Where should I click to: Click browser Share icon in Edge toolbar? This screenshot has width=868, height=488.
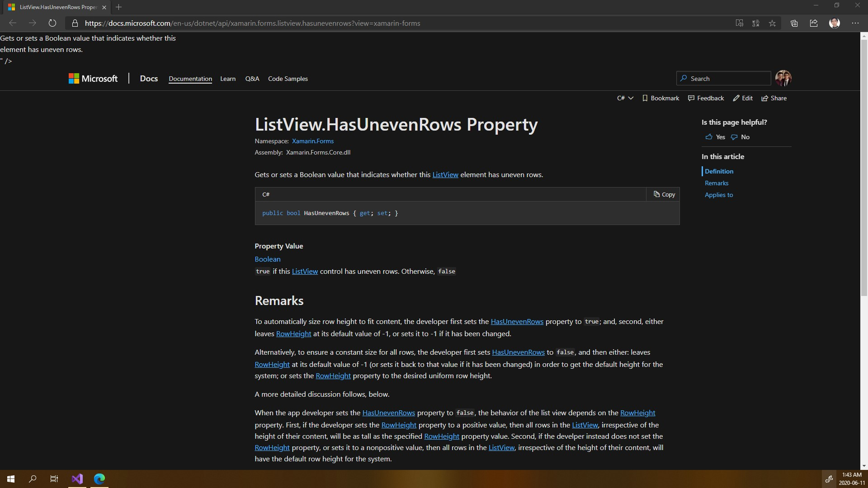pyautogui.click(x=814, y=23)
